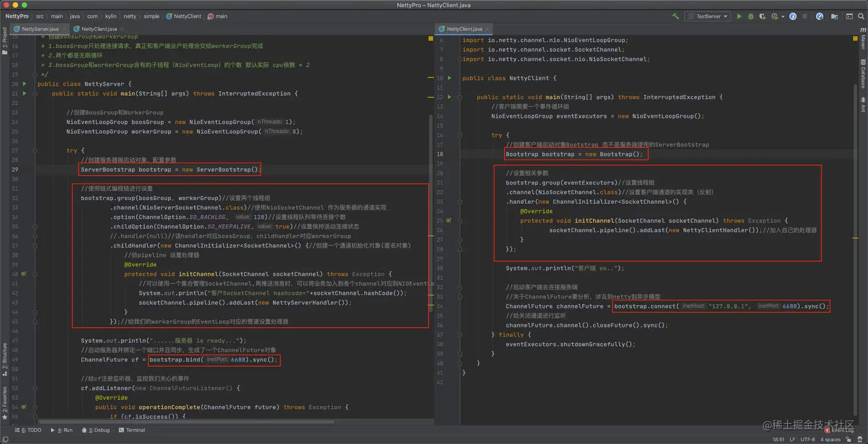
Task: Start debugging with the green bug icon
Action: (750, 17)
